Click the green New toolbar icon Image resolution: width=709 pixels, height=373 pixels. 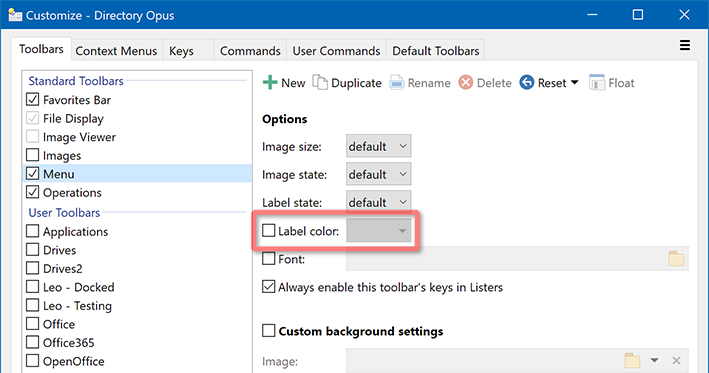[270, 83]
